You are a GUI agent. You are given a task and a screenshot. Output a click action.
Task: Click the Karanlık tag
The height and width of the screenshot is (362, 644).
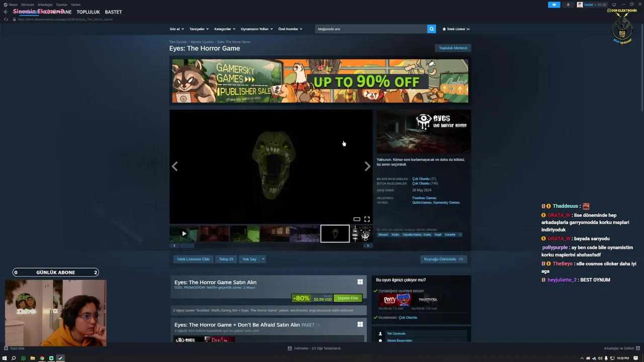(450, 234)
